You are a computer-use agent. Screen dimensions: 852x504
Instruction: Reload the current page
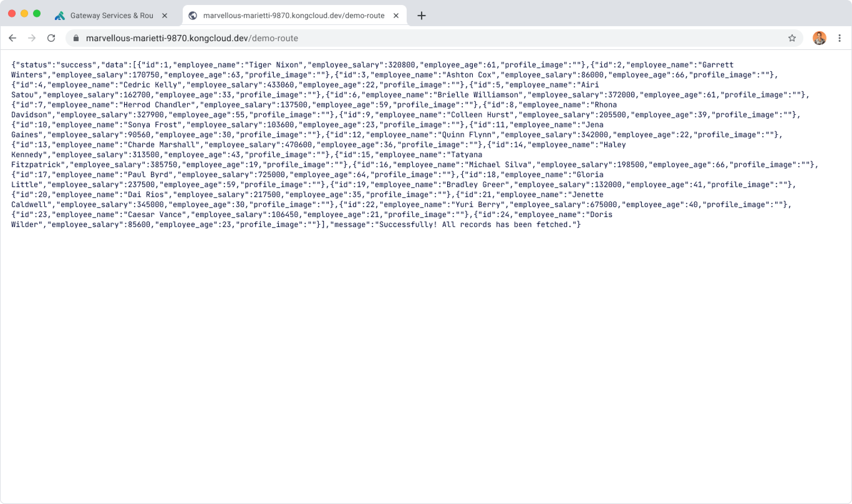pos(51,38)
